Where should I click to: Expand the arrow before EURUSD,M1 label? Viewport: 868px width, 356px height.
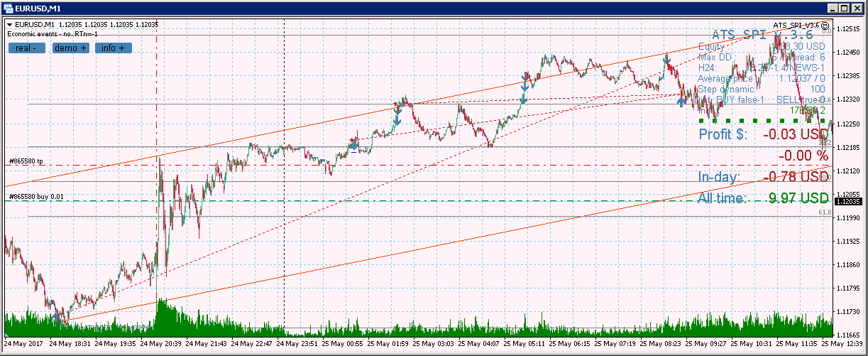click(9, 25)
